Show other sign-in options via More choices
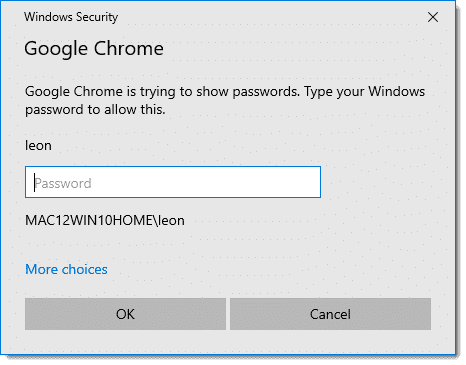The height and width of the screenshot is (365, 466). (66, 269)
